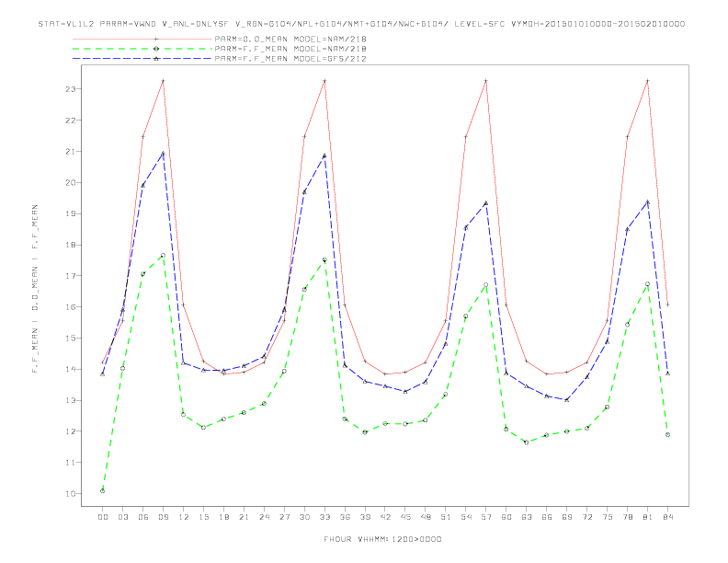Click the y-axis tick label 16

(x=71, y=306)
